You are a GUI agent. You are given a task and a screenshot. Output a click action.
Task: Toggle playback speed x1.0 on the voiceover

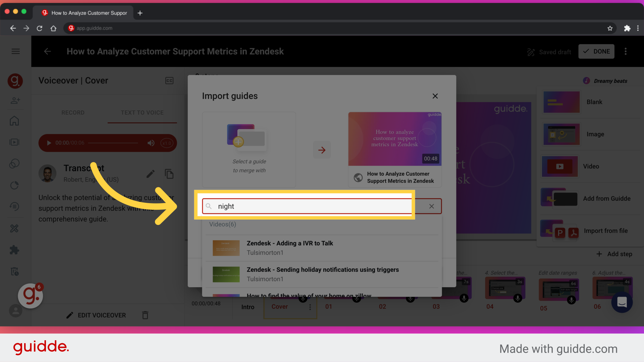click(x=166, y=143)
